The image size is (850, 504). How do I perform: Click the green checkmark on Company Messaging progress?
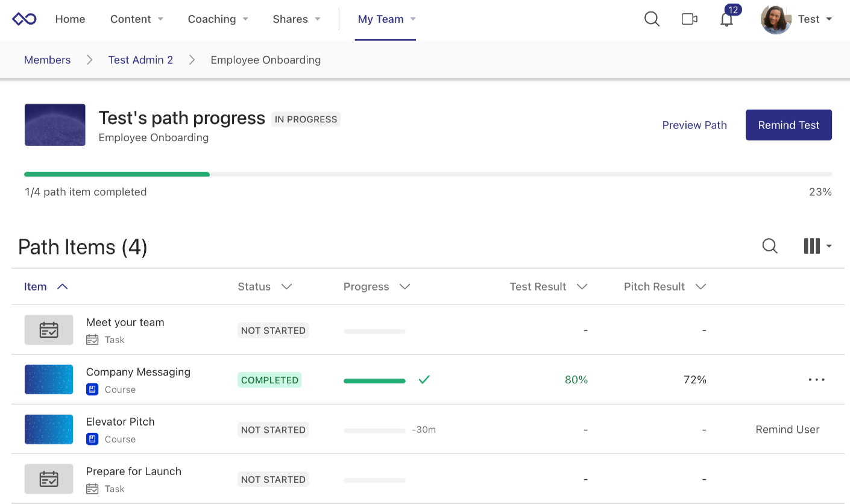(424, 380)
